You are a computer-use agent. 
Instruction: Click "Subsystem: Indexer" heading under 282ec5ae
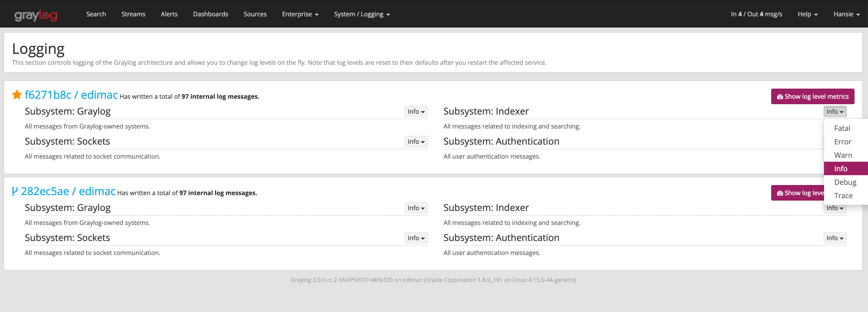pyautogui.click(x=486, y=208)
